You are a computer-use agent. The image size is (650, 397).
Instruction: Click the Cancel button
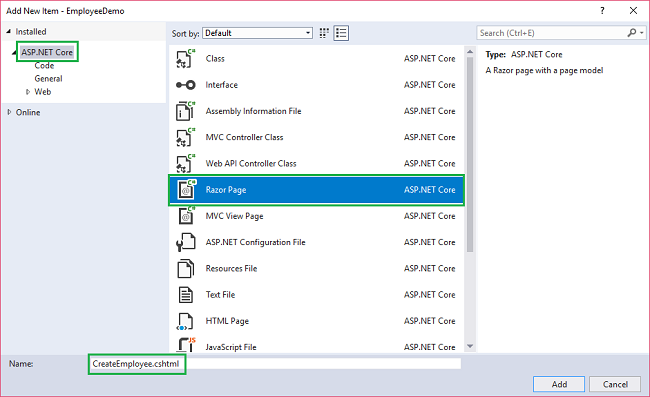[x=615, y=384]
